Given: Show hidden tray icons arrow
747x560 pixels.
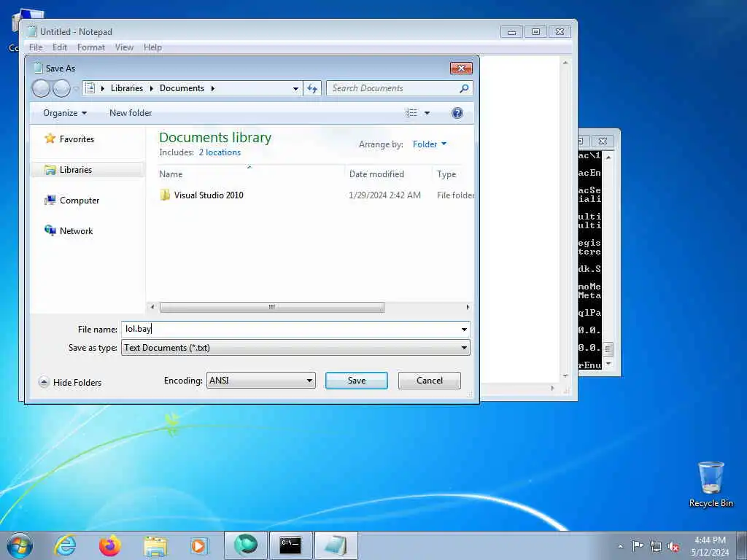Looking at the screenshot, I should pyautogui.click(x=620, y=547).
